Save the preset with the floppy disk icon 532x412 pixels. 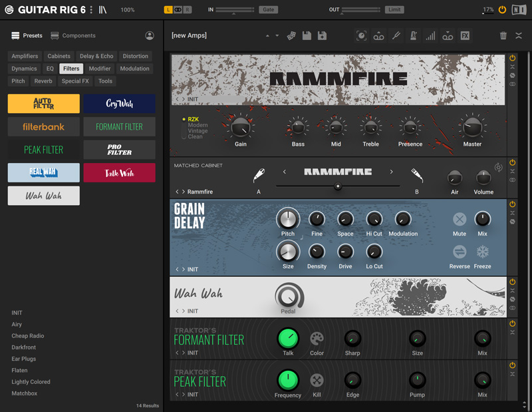307,36
